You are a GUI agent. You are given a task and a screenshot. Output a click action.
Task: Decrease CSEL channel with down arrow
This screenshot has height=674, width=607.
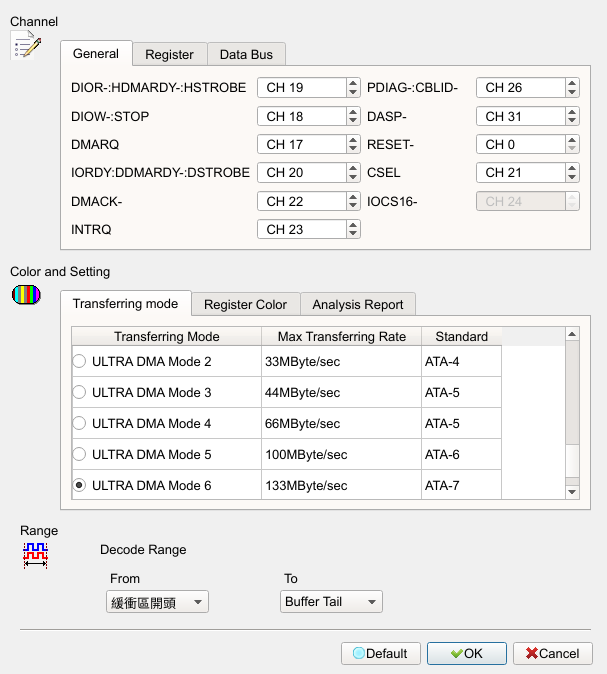pyautogui.click(x=572, y=177)
